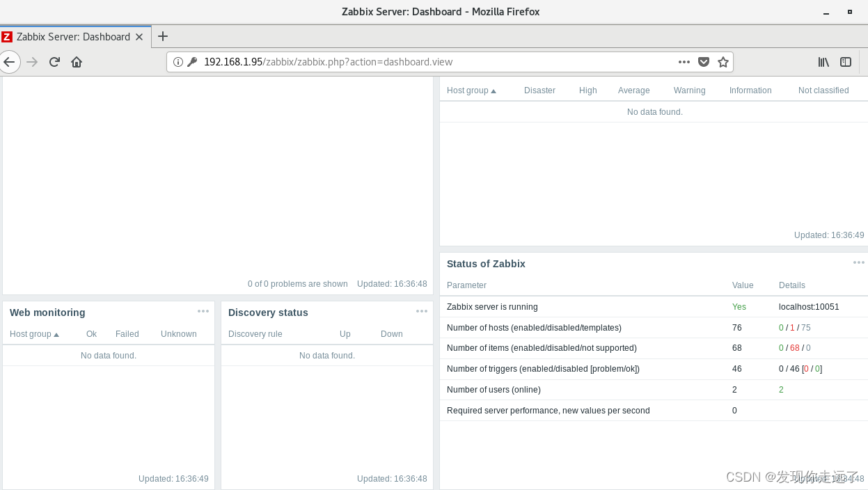The image size is (868, 490).
Task: Click triggers value 46
Action: (737, 369)
